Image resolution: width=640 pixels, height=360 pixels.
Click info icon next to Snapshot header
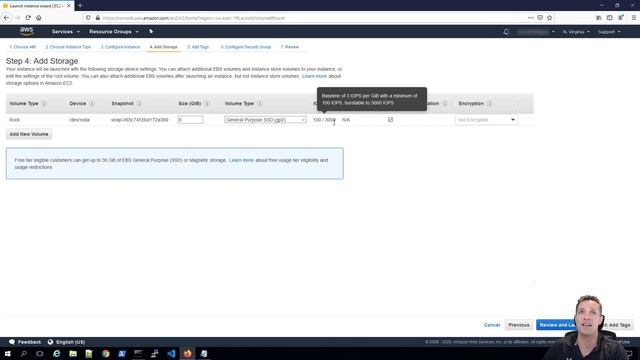(x=139, y=104)
